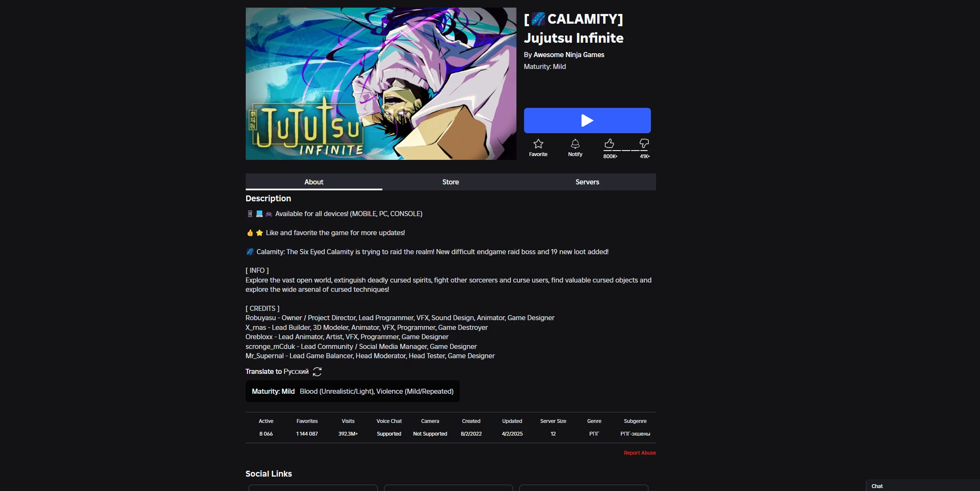Open the second Social Links card

click(448, 488)
